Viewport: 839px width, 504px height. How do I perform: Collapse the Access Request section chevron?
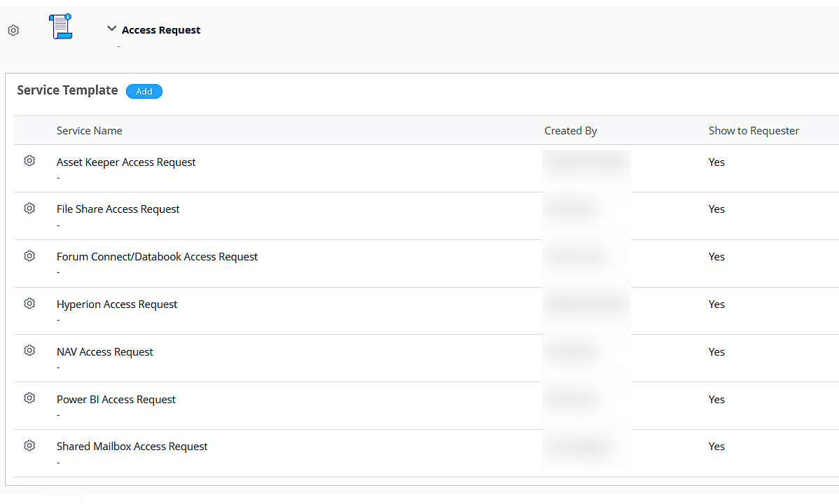[x=111, y=29]
